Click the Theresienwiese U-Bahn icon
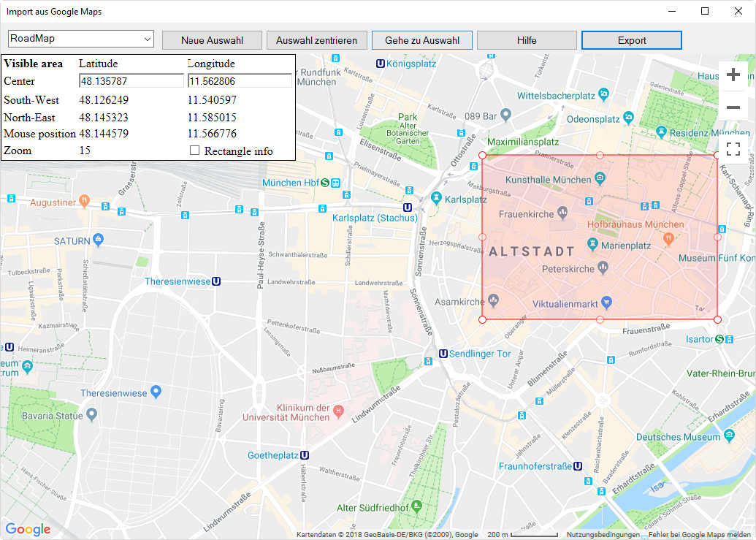Viewport: 756px width, 540px height. pyautogui.click(x=216, y=281)
